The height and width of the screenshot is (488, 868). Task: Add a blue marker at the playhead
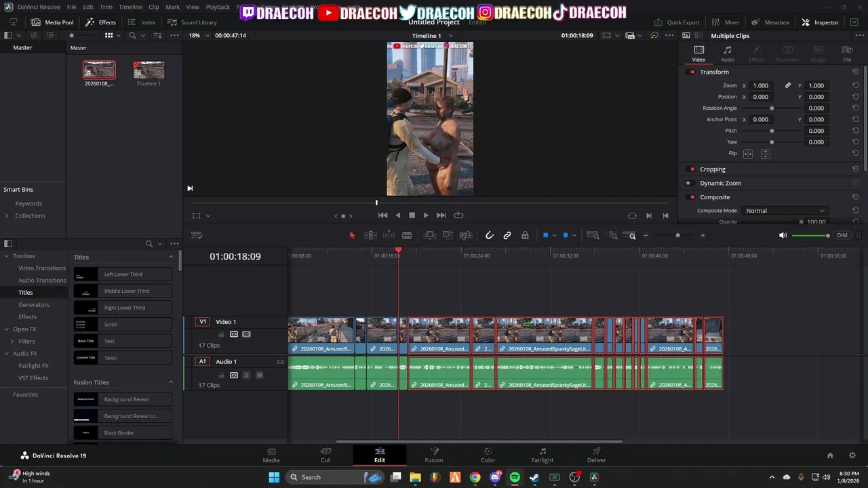point(566,235)
